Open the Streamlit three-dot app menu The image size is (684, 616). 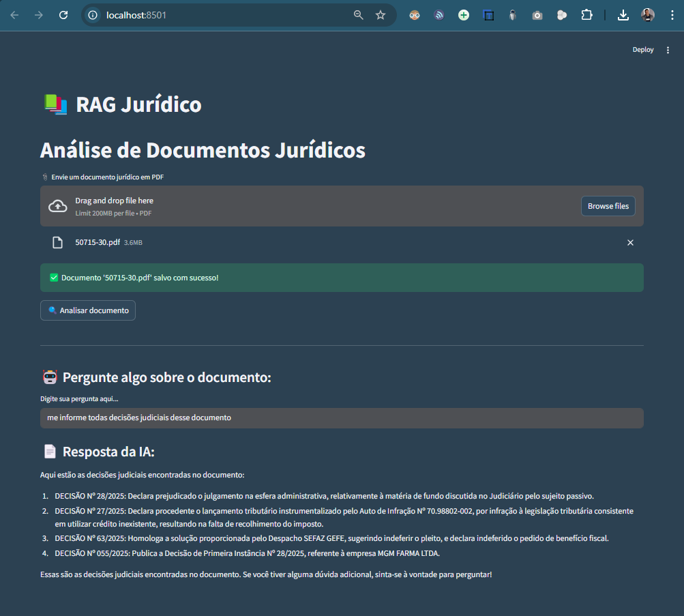(x=668, y=49)
